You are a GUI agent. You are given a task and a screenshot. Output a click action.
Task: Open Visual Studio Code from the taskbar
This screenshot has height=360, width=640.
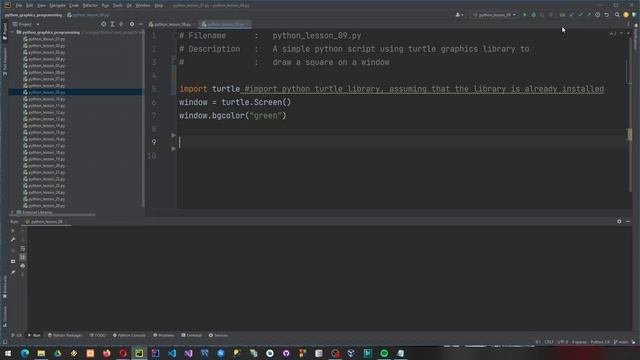click(x=172, y=353)
